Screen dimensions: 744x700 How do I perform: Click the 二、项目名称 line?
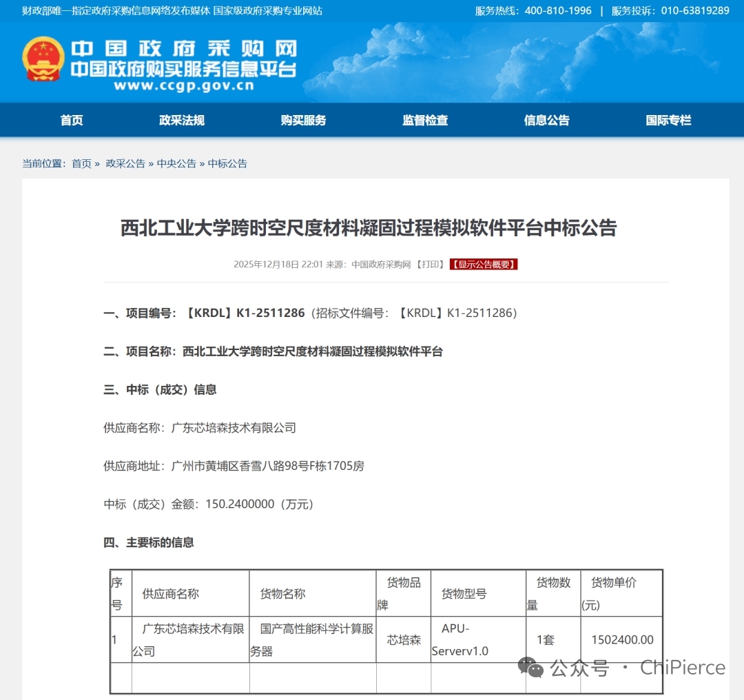273,351
